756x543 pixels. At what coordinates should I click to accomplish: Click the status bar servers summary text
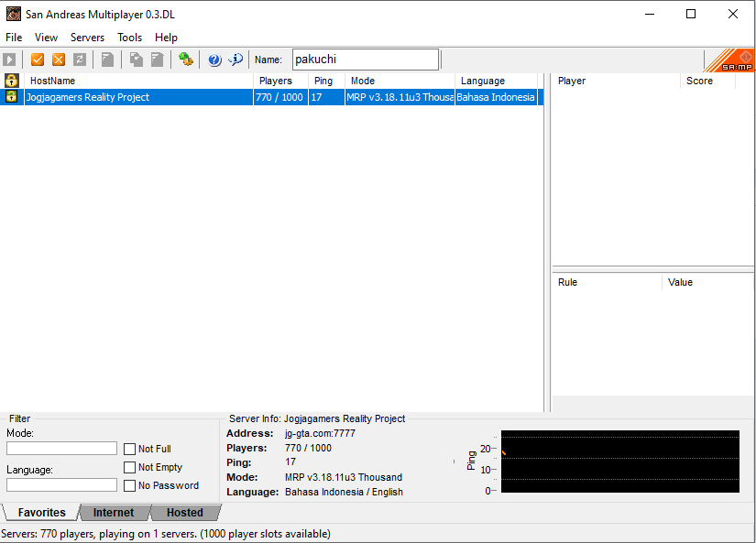tap(166, 534)
